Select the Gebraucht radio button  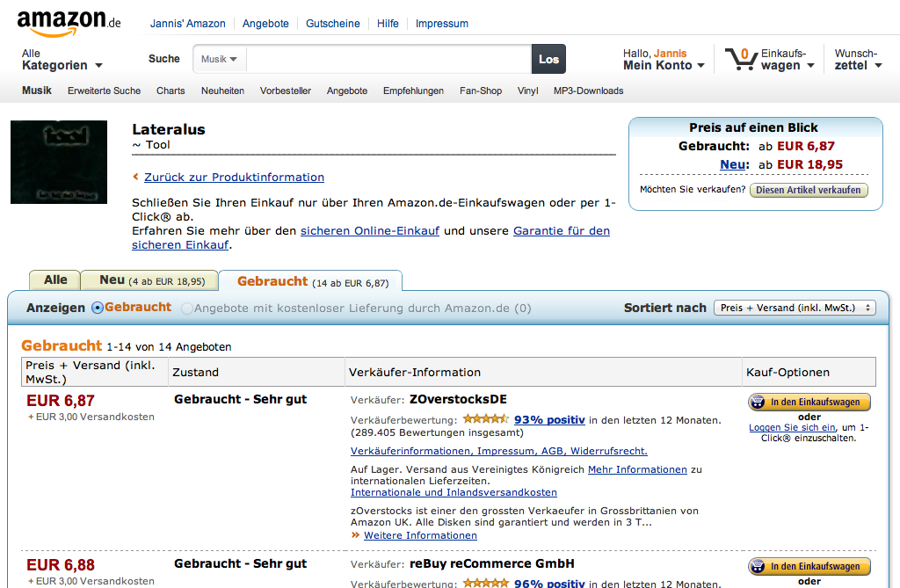pyautogui.click(x=98, y=308)
